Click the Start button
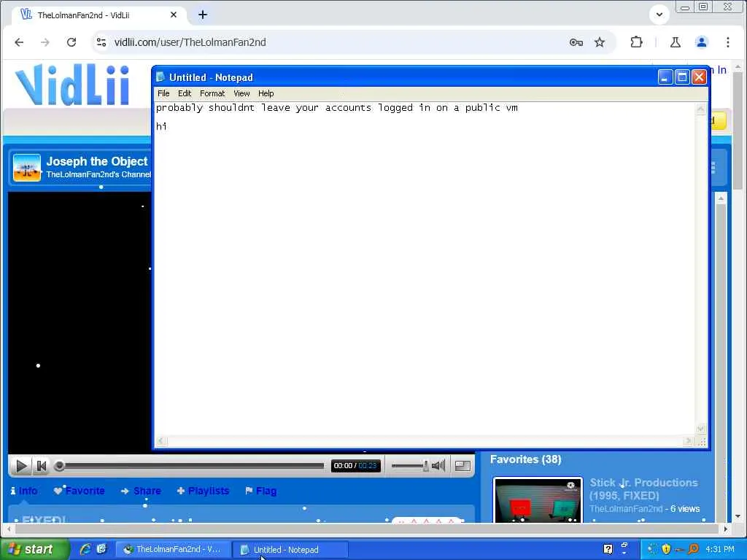This screenshot has width=747, height=560. pyautogui.click(x=34, y=550)
